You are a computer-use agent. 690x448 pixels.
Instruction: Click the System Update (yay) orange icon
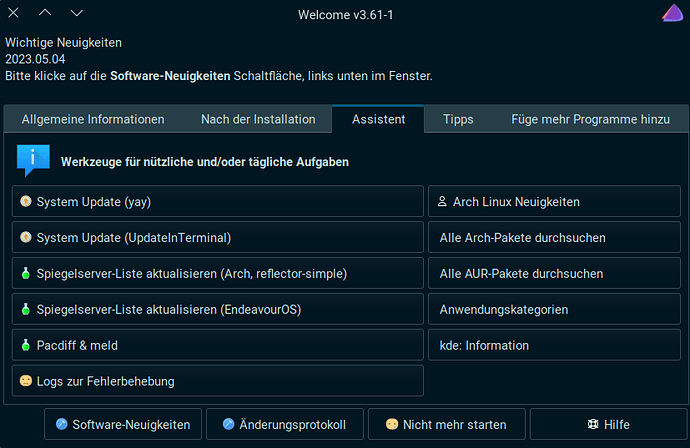point(26,202)
